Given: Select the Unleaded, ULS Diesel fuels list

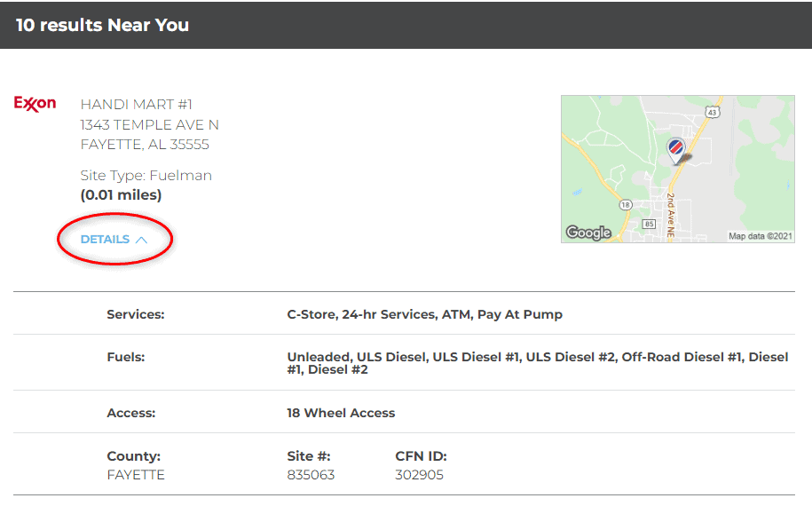Looking at the screenshot, I should pos(538,363).
